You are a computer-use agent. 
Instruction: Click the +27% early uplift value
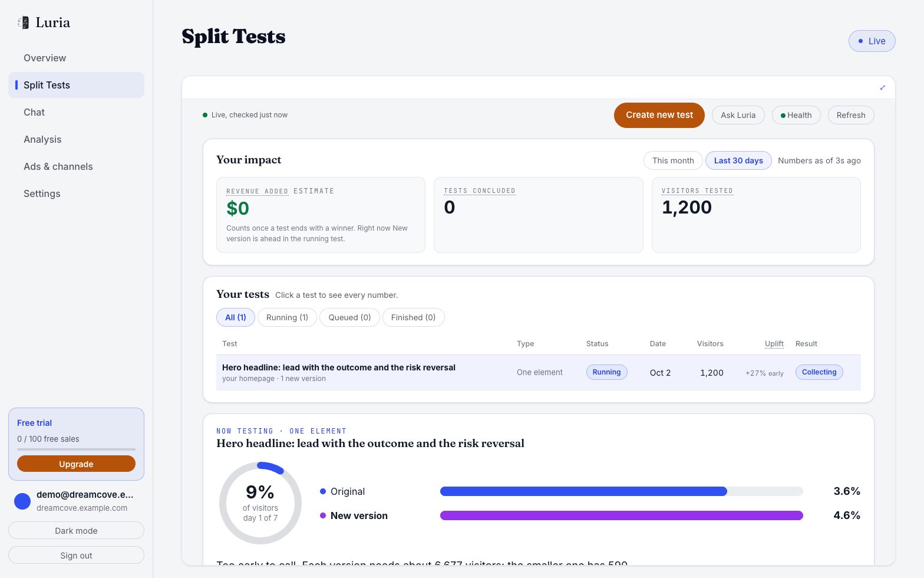click(x=764, y=373)
